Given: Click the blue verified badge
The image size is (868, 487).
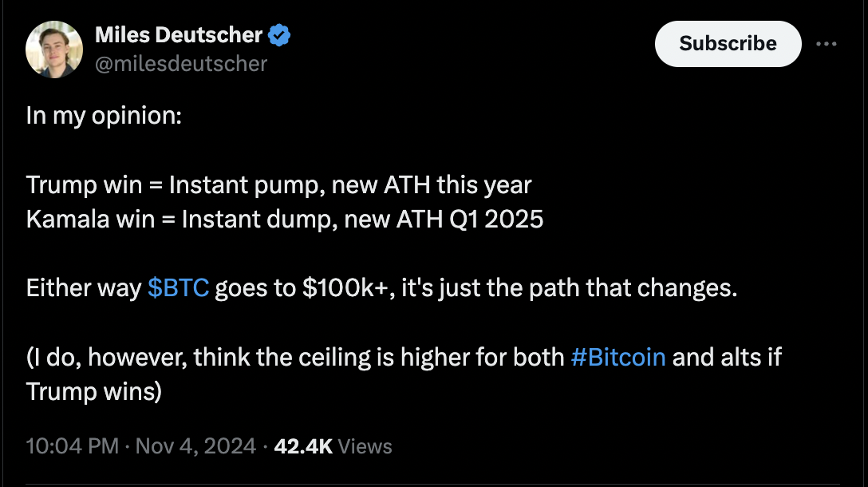Looking at the screenshot, I should point(278,36).
